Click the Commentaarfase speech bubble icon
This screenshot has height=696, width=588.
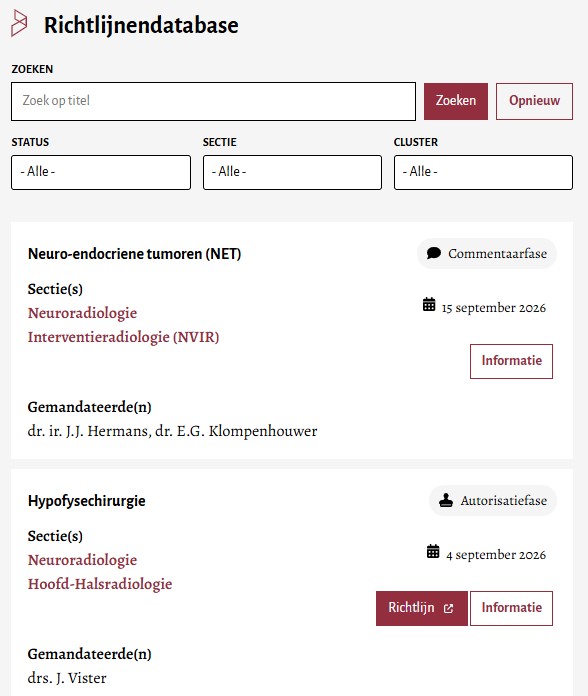(x=434, y=253)
